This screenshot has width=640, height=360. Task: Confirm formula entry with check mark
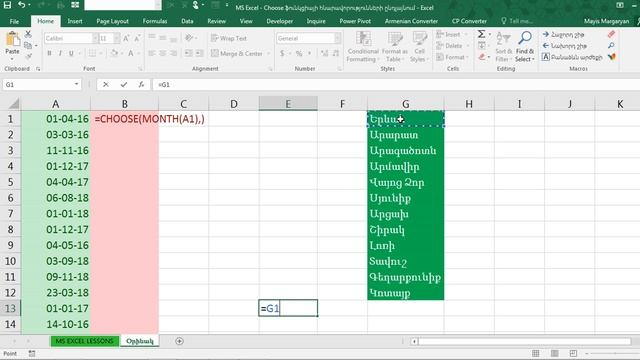(124, 84)
